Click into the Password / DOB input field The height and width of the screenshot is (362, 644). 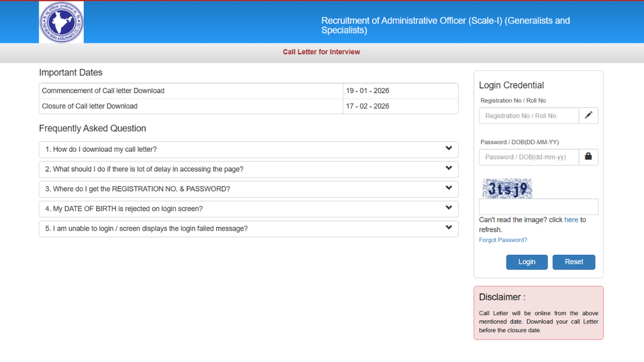click(x=529, y=157)
